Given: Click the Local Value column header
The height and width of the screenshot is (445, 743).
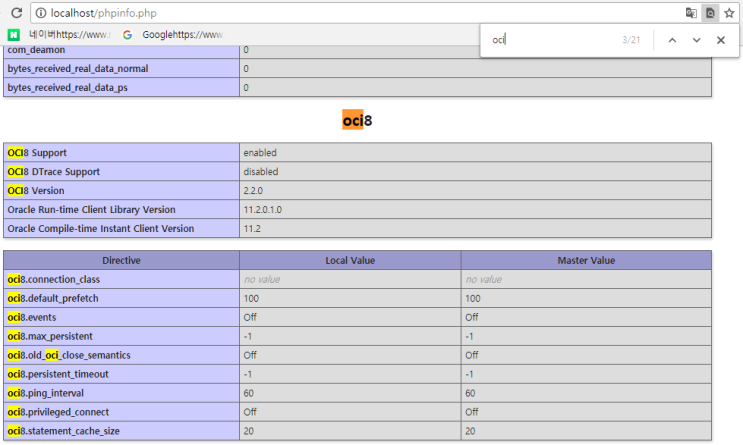Looking at the screenshot, I should [350, 260].
